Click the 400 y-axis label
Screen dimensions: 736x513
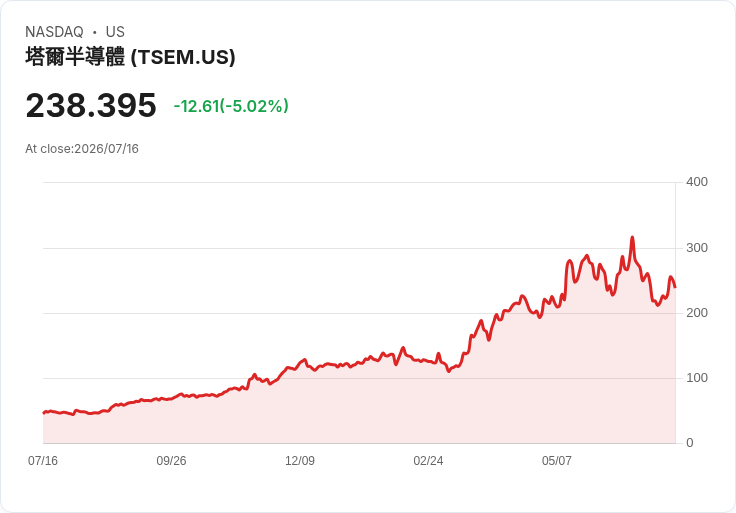click(x=697, y=182)
